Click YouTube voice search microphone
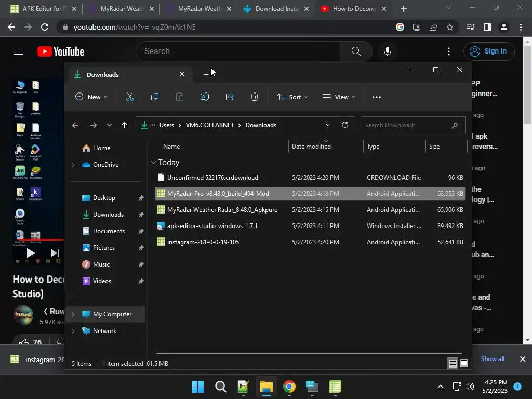 coord(388,51)
